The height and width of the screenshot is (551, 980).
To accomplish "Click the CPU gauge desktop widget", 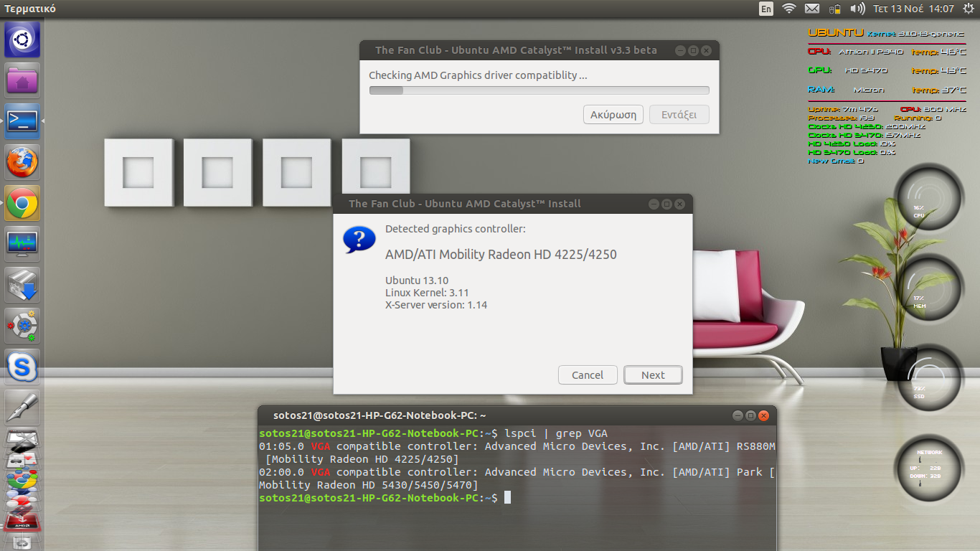I will click(929, 197).
